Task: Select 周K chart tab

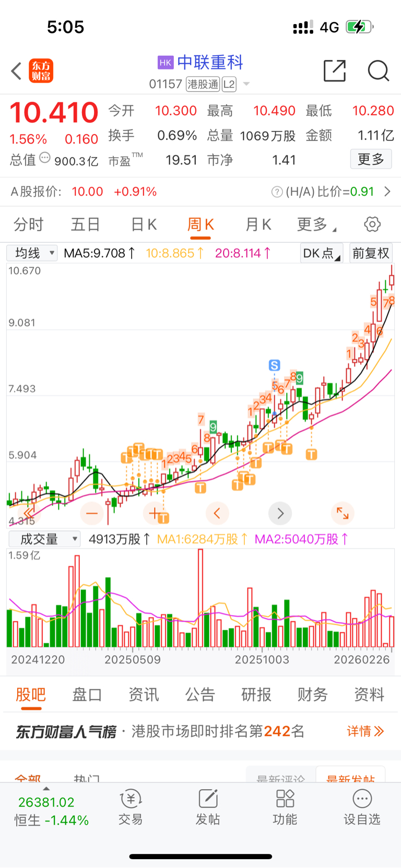Action: coord(201,224)
